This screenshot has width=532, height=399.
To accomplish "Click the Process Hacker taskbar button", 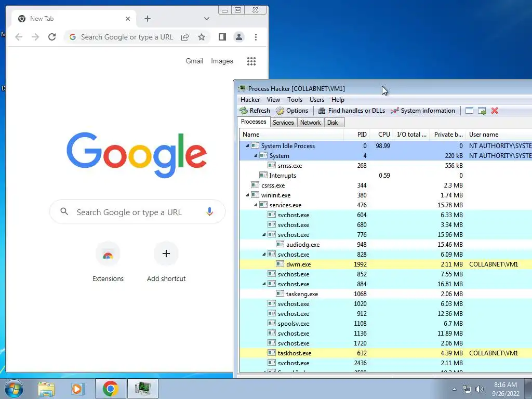I will [x=142, y=389].
